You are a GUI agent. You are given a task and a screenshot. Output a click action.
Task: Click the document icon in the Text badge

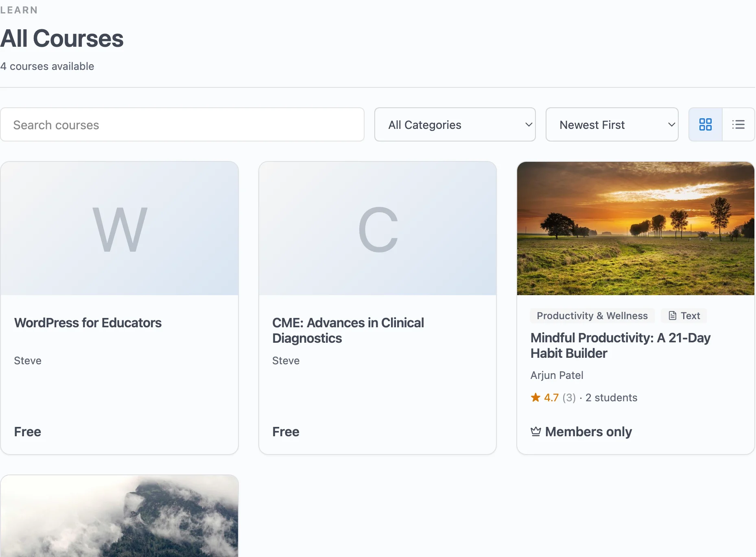coord(673,315)
